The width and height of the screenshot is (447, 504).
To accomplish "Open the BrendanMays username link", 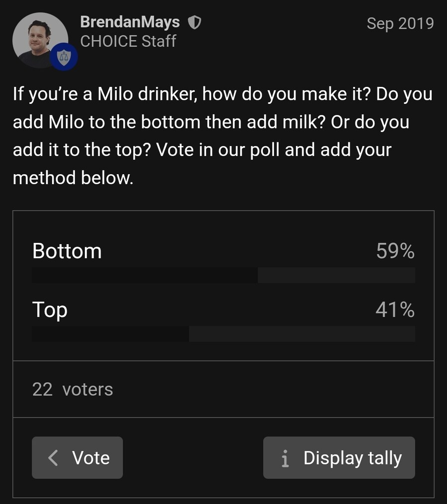I will tap(130, 22).
